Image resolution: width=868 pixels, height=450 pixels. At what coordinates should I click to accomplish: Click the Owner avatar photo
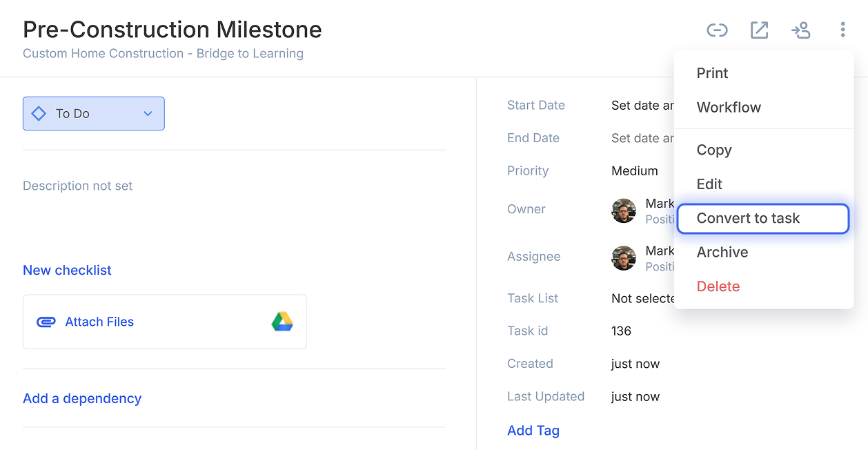point(624,211)
